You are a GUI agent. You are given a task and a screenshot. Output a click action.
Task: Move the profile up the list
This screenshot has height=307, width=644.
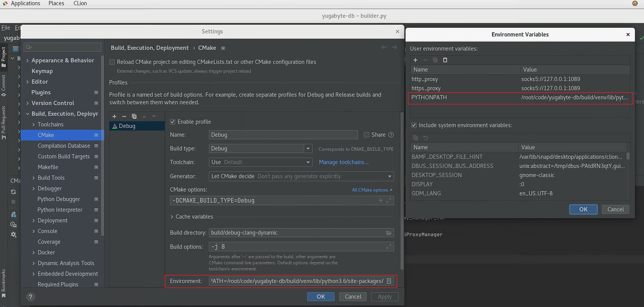point(144,116)
